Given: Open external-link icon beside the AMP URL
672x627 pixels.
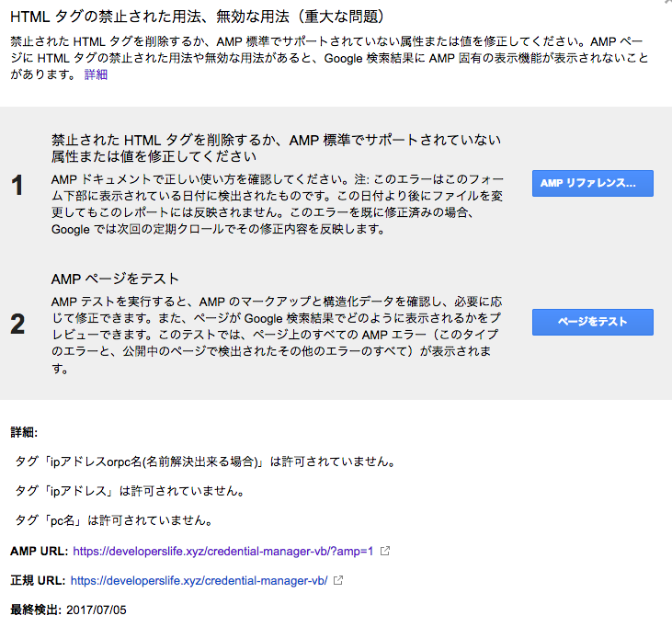Looking at the screenshot, I should [385, 552].
